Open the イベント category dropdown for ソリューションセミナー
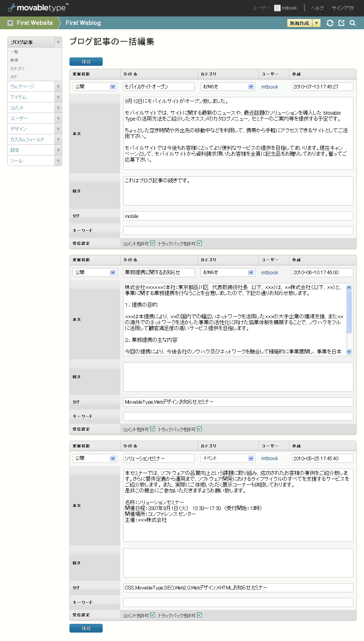 228,458
